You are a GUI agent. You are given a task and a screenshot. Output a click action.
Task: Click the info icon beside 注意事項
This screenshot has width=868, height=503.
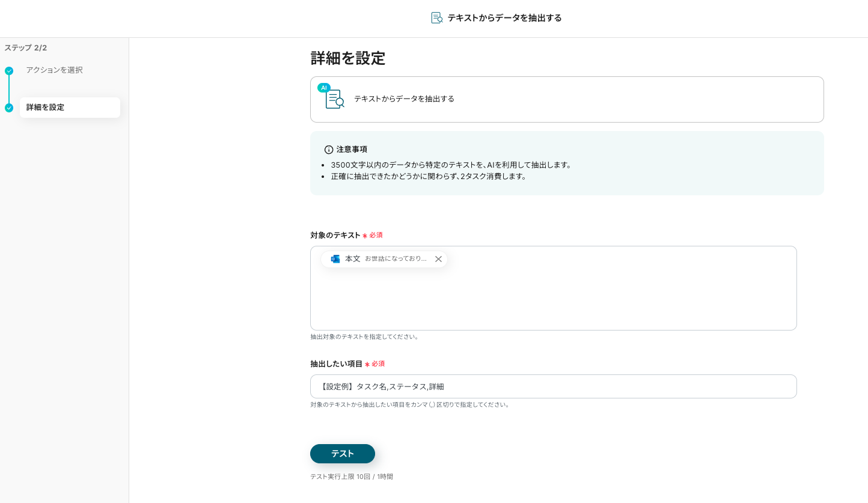329,150
